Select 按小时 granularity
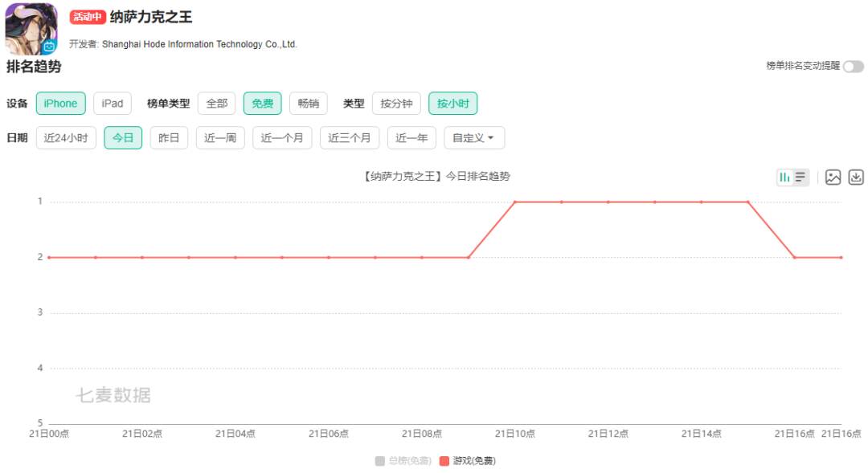The width and height of the screenshot is (868, 473). (x=453, y=104)
